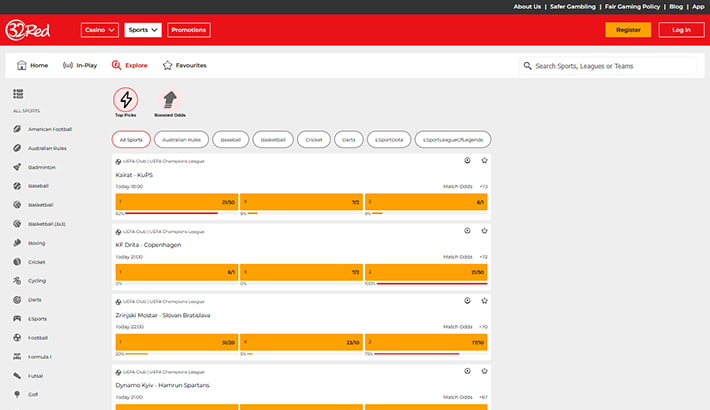
Task: Bet on Zrinjski Mostar draw at 23/10
Action: [x=302, y=342]
